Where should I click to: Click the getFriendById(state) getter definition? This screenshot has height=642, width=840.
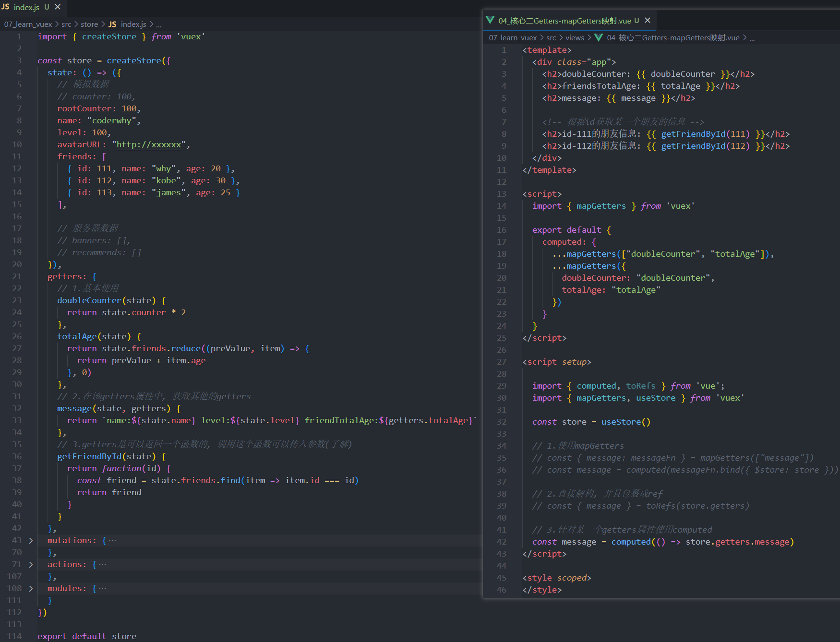coord(107,456)
